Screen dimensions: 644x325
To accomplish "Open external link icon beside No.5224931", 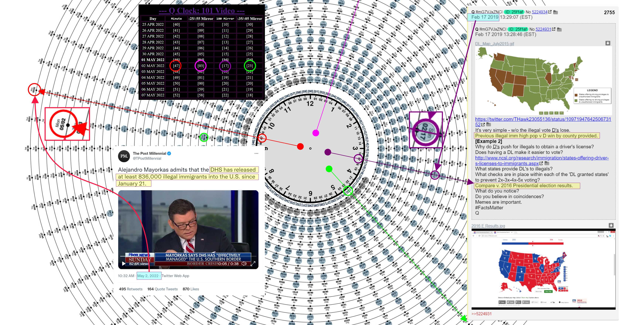I will click(x=553, y=29).
